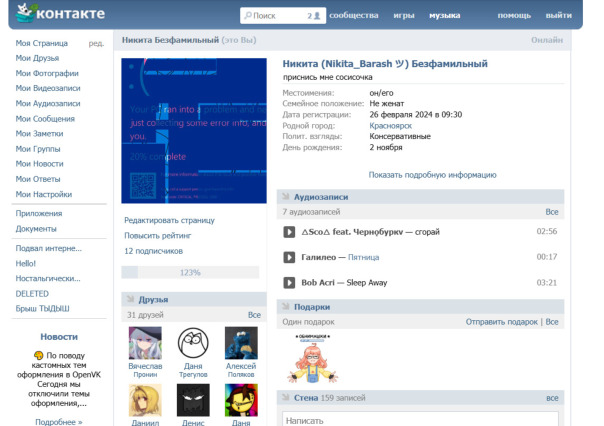Viewport: 604px width, 426px height.
Task: Open the colorful avatar of Даня in the bottom friends row
Action: point(241,400)
